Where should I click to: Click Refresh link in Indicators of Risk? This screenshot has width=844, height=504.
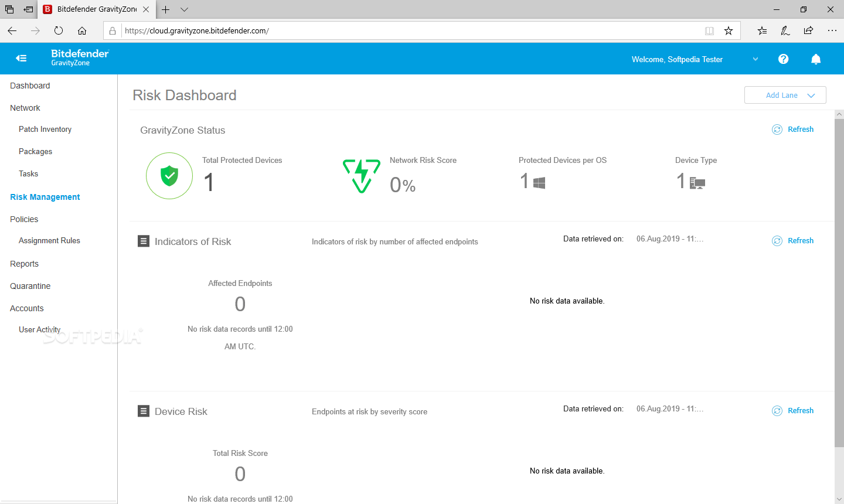[x=801, y=241]
